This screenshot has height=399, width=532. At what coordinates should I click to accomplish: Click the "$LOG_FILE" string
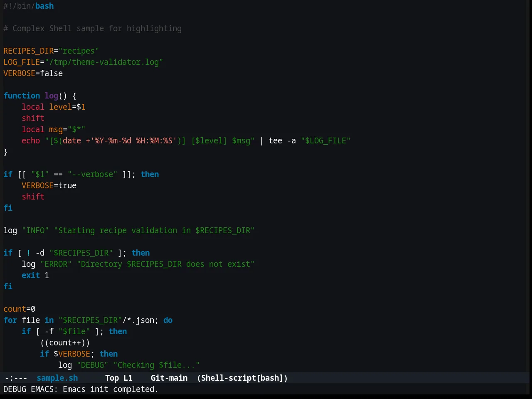click(x=325, y=140)
